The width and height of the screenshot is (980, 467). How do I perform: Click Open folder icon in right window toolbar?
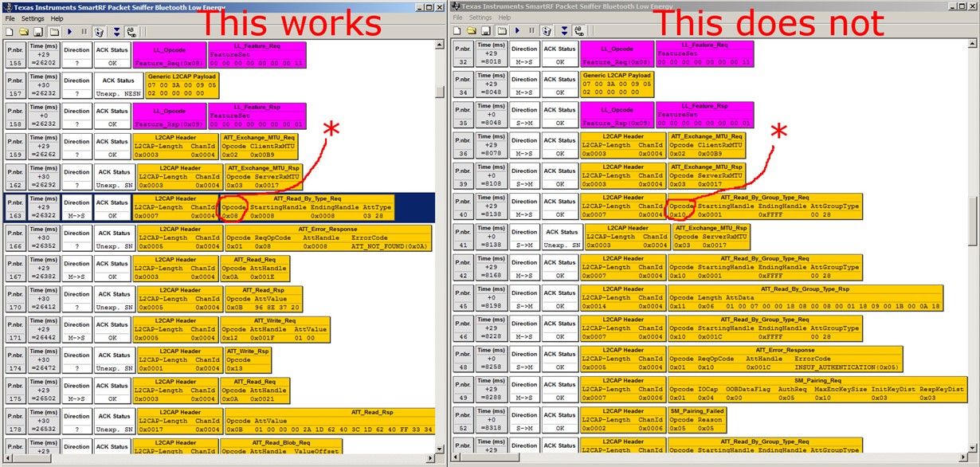pos(472,30)
